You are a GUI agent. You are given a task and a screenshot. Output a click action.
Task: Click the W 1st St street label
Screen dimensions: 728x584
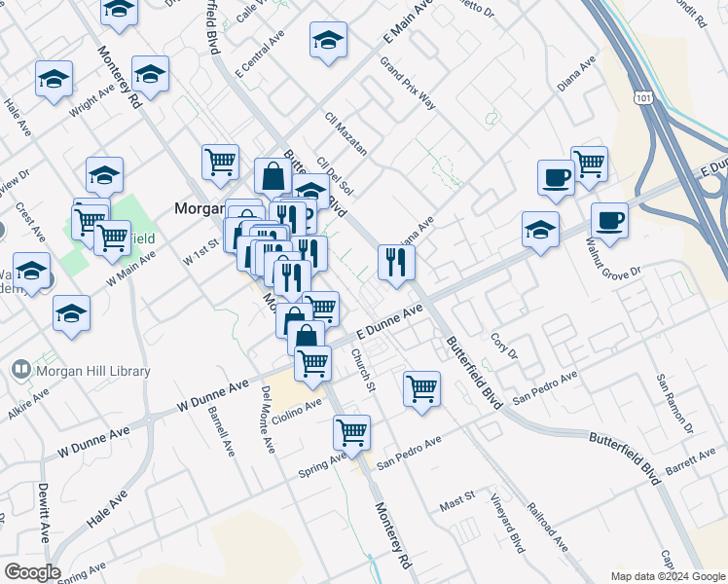(200, 252)
